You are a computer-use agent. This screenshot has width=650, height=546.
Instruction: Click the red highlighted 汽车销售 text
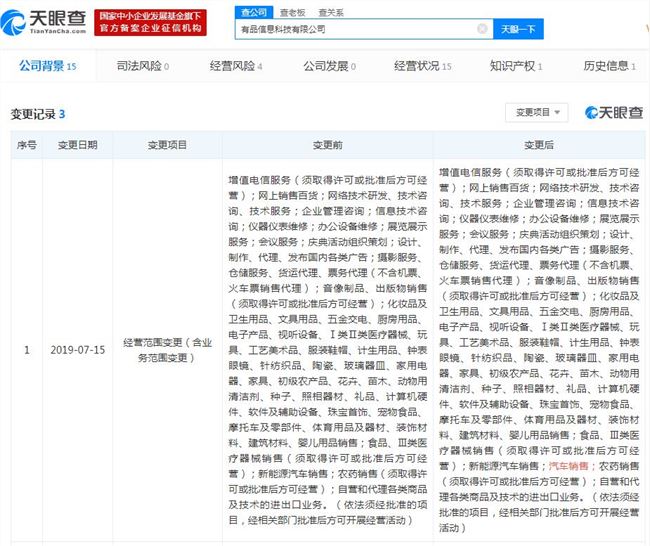click(x=568, y=466)
